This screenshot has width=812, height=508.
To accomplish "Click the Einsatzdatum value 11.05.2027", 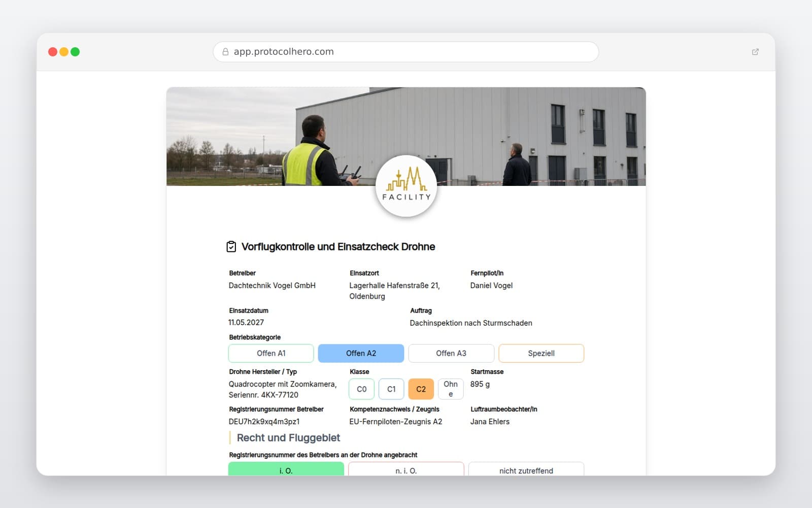I will [246, 323].
